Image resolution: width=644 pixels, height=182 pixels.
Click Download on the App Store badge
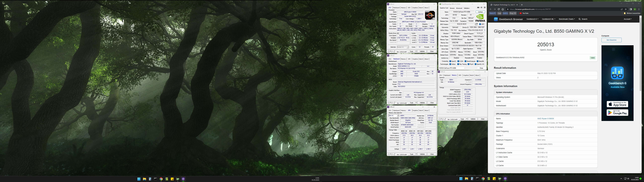(617, 104)
